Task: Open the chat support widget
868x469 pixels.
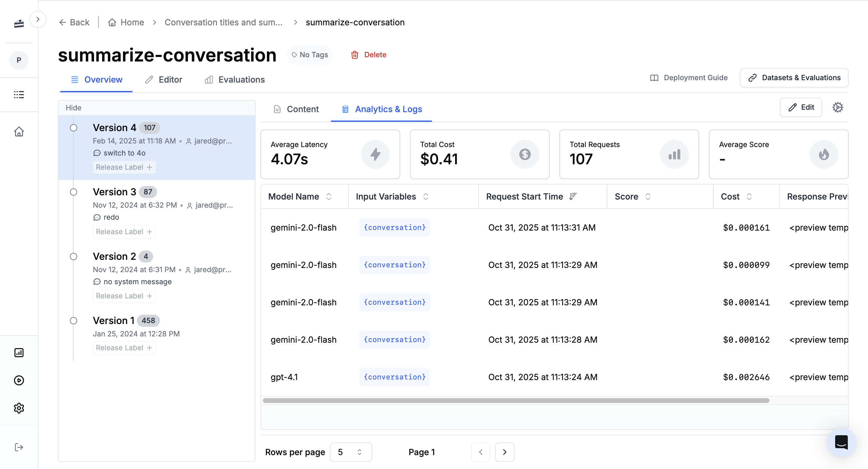Action: pos(841,442)
